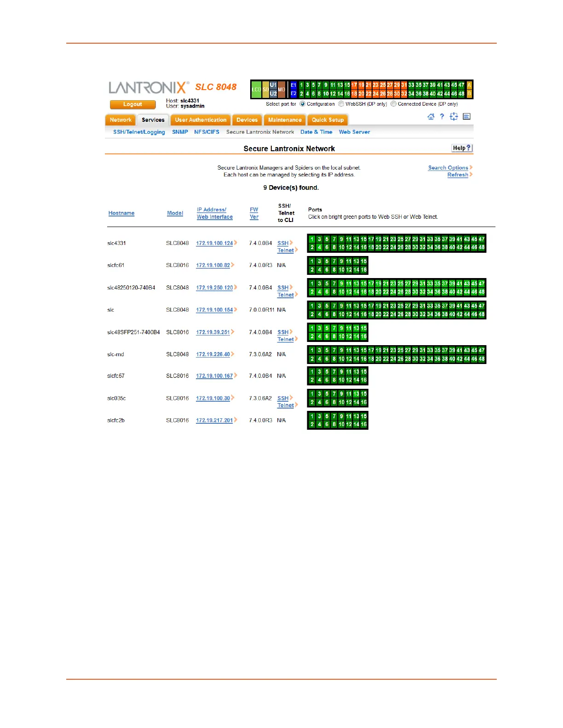563x728 pixels.
Task: Go to Date & Time submenu
Action: pos(316,132)
